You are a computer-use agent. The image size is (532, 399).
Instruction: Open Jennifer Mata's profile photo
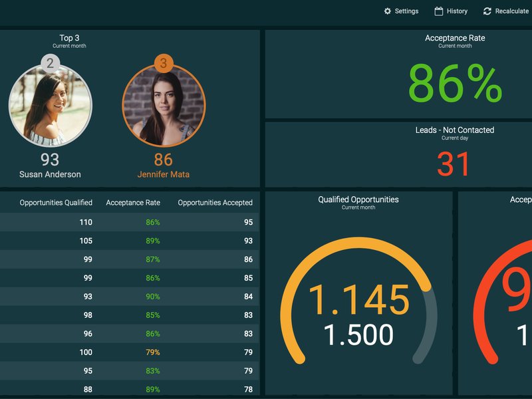pos(164,106)
